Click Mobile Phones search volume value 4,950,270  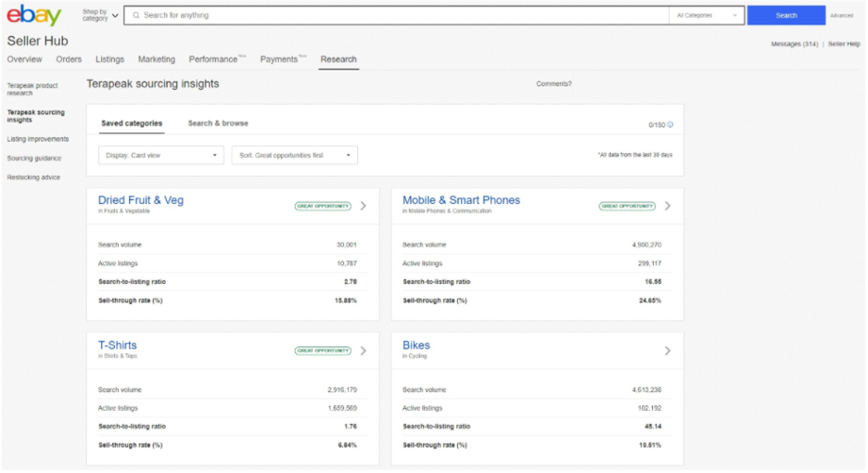(646, 245)
